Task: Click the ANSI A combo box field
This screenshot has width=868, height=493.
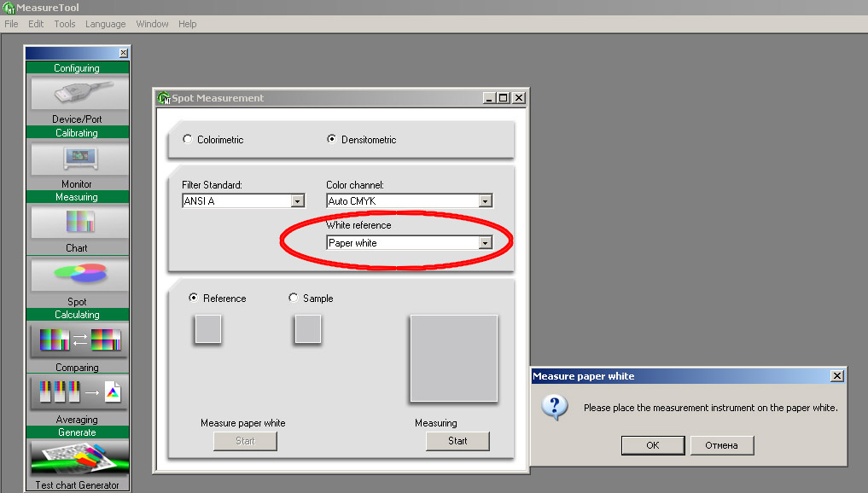Action: 243,200
